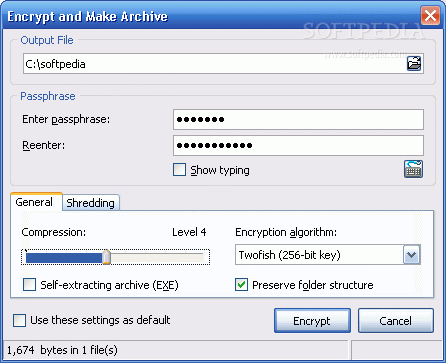
Task: Uncheck Preserve folder structure
Action: (x=241, y=285)
